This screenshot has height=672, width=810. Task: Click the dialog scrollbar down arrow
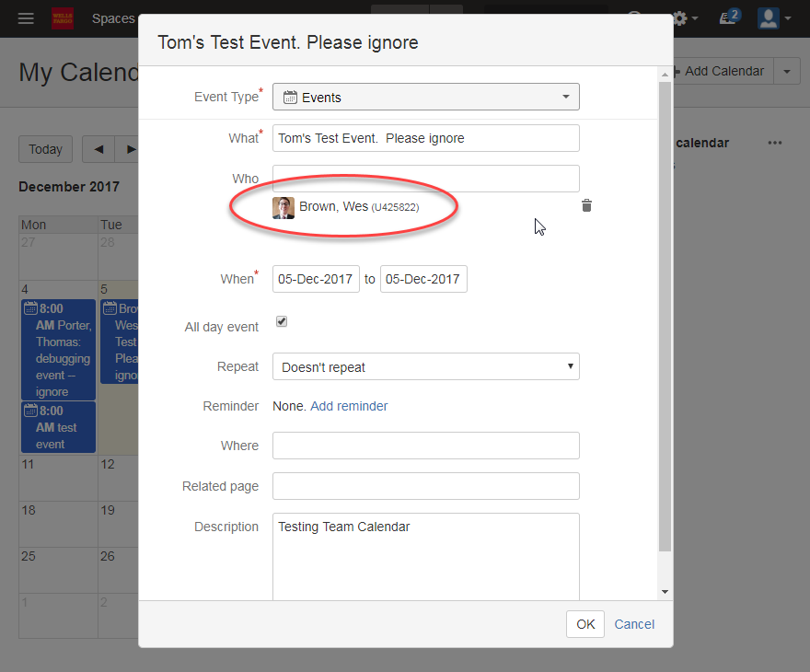665,592
